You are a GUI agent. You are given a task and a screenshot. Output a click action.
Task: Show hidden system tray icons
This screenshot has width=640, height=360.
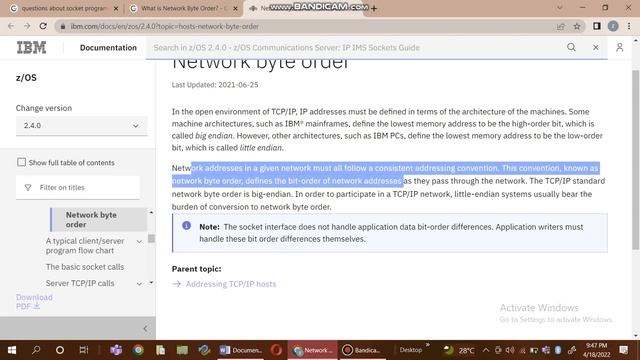[x=486, y=350]
